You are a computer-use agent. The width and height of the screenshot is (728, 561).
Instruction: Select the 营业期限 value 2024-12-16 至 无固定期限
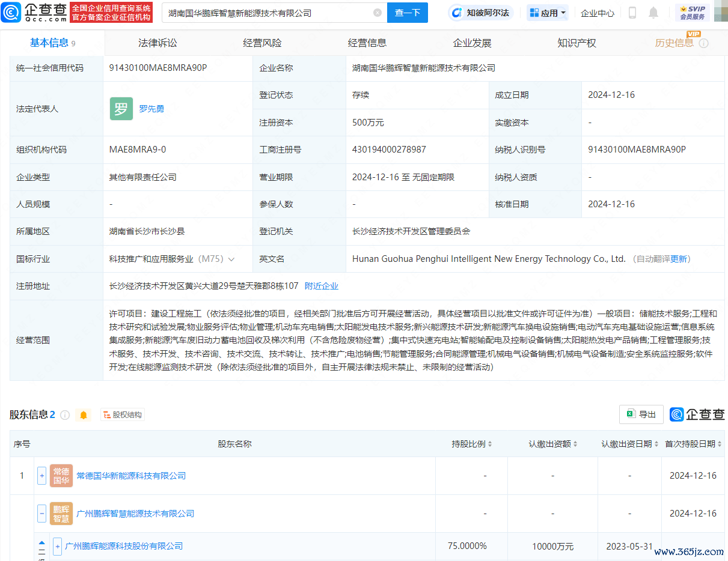(x=403, y=177)
